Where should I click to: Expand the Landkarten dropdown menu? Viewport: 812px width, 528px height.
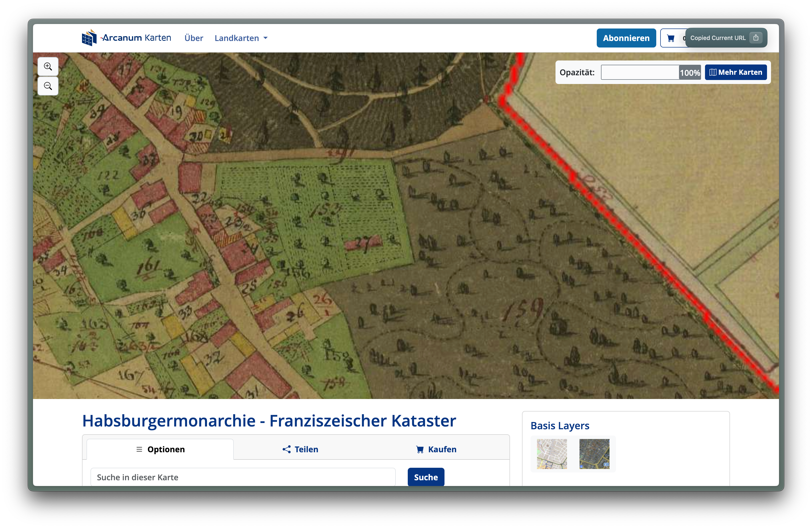point(241,38)
